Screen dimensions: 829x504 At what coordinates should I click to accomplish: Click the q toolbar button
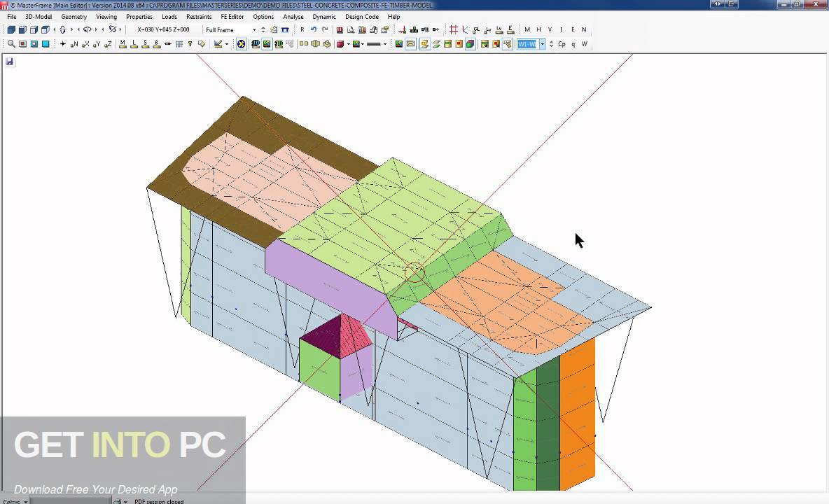(573, 44)
